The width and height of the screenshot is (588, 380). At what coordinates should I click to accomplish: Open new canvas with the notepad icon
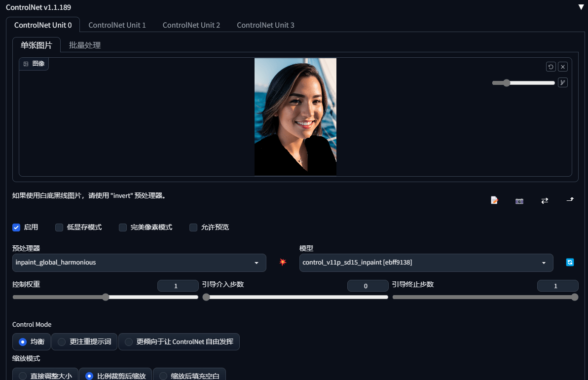click(x=494, y=200)
